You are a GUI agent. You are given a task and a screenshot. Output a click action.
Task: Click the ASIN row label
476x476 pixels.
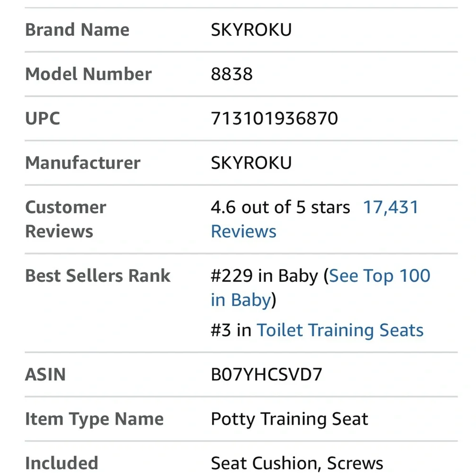(45, 375)
